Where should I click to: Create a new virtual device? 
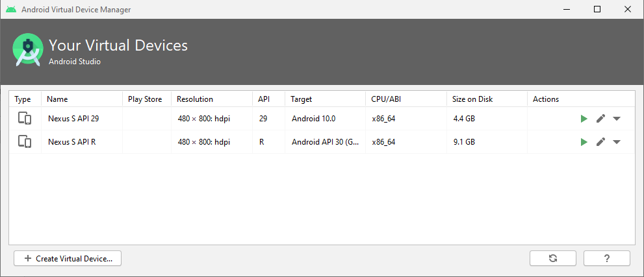pos(68,258)
